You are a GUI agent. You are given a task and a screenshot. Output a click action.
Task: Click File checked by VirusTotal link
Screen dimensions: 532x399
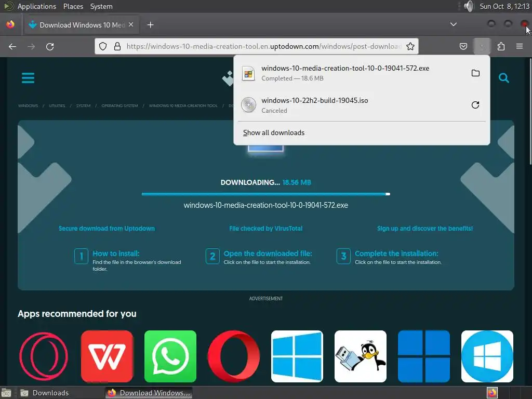(x=265, y=229)
